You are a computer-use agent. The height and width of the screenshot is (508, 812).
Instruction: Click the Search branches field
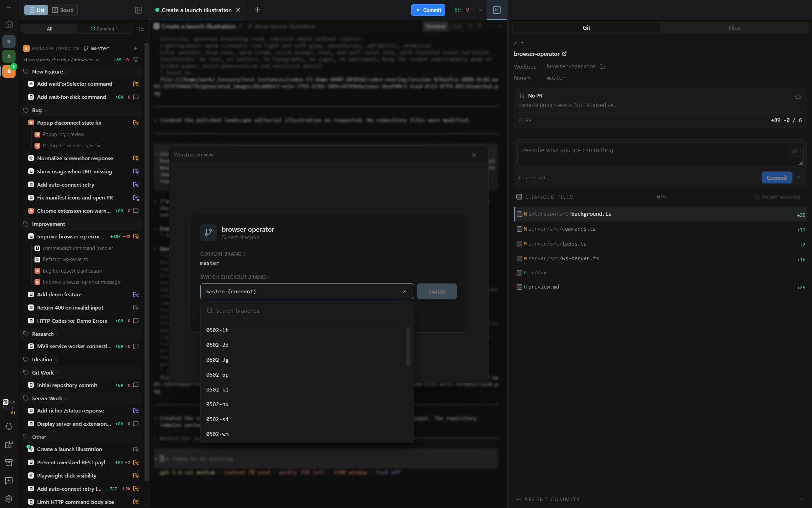click(x=307, y=311)
